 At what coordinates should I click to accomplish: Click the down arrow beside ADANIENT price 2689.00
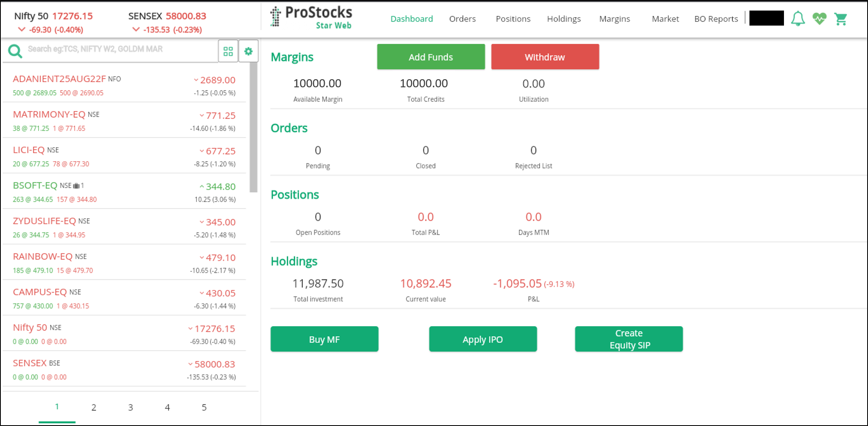click(x=196, y=80)
